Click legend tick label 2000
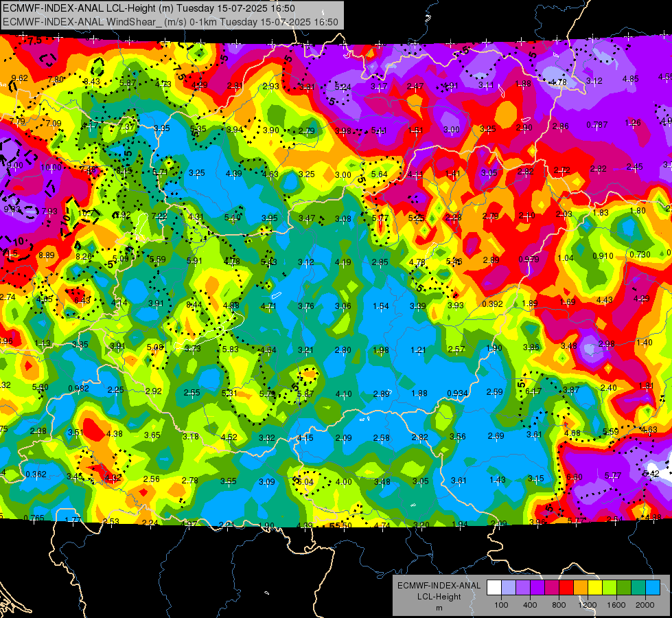 (645, 605)
